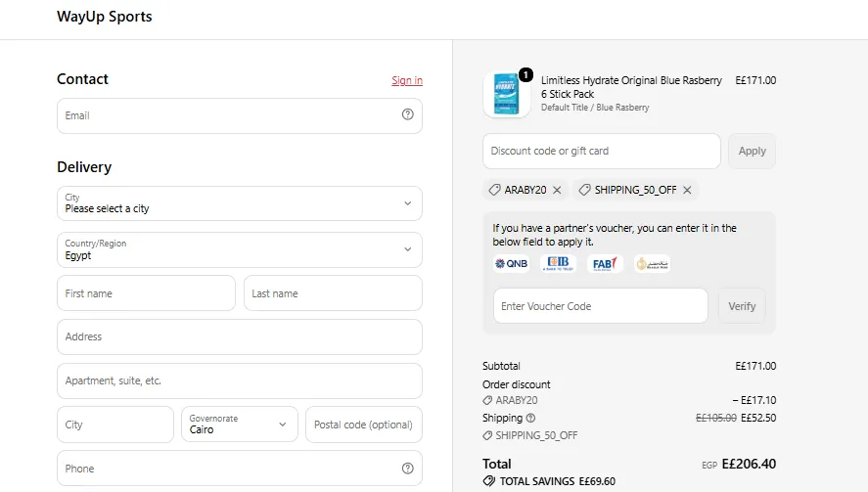Click the Phone field help icon
This screenshot has height=492, width=868.
pyautogui.click(x=407, y=469)
